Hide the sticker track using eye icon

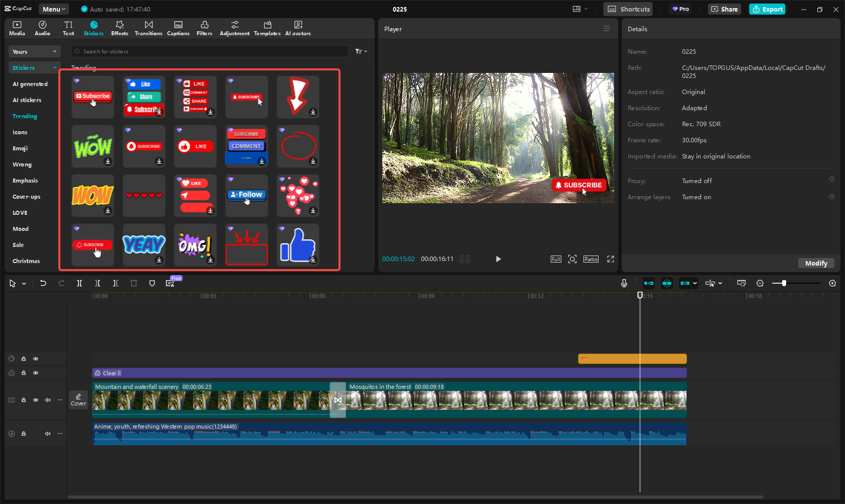tap(36, 359)
